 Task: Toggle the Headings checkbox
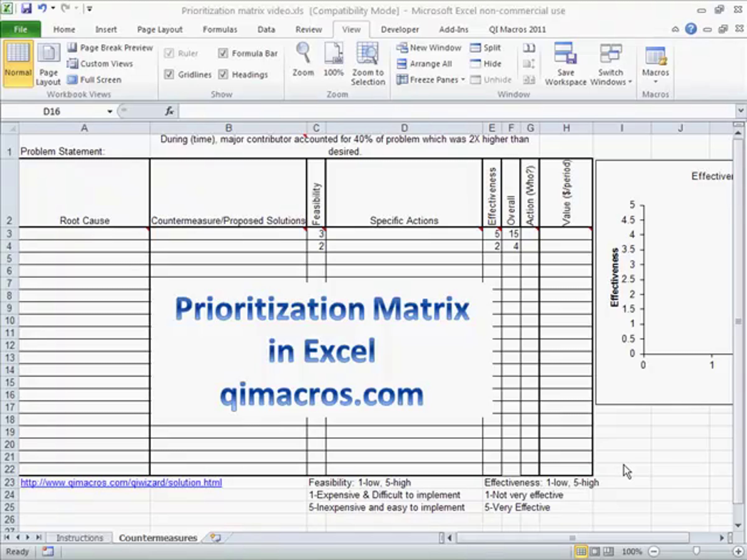[223, 74]
